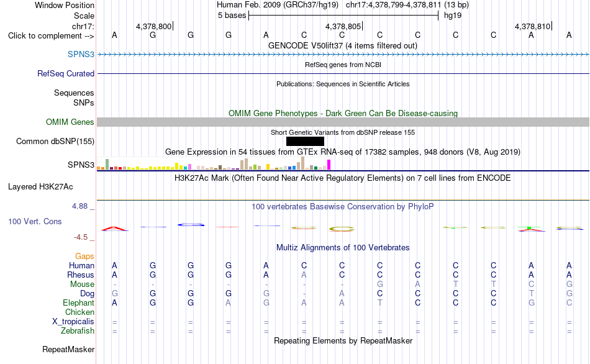Click the Sequences SNPs track label
Viewport: 590px width, 364px height.
click(74, 98)
